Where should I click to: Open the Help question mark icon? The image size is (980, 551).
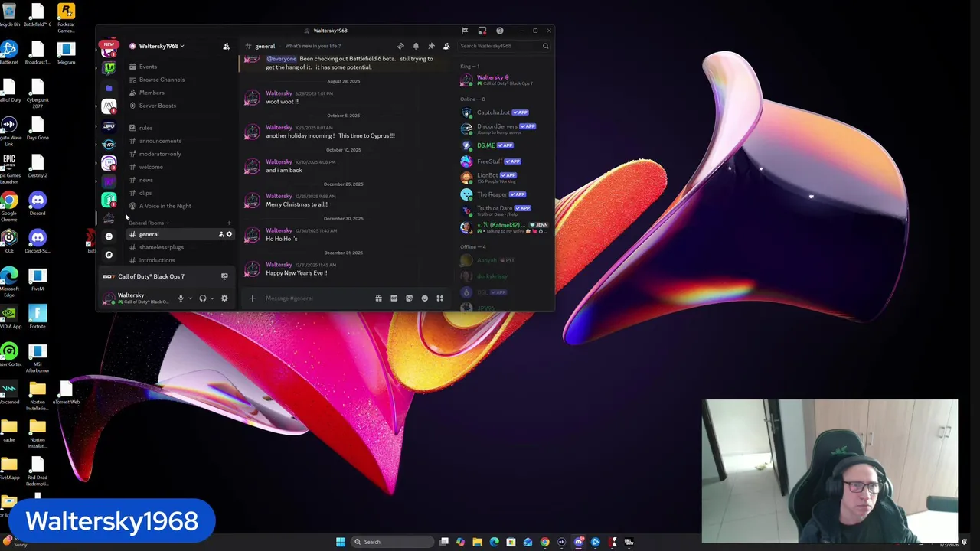click(500, 31)
